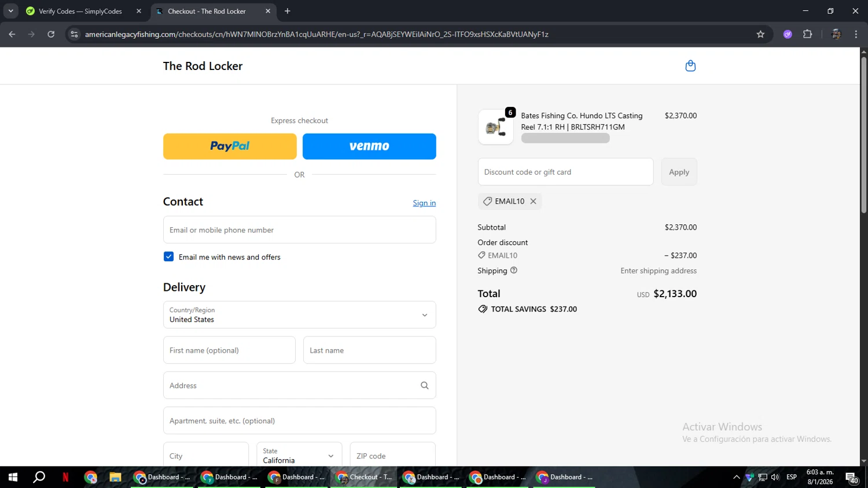The width and height of the screenshot is (868, 488).
Task: Open the State dropdown showing California
Action: tap(299, 456)
